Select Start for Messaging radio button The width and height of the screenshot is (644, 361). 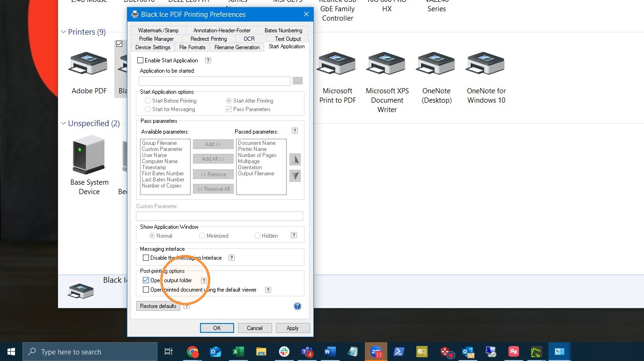[148, 109]
